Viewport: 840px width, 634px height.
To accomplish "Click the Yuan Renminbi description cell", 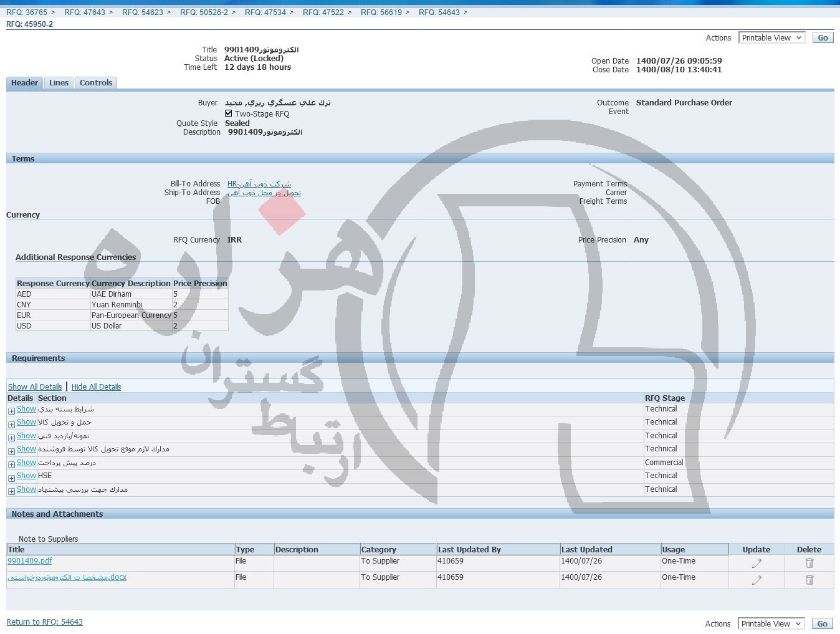I will 131,305.
